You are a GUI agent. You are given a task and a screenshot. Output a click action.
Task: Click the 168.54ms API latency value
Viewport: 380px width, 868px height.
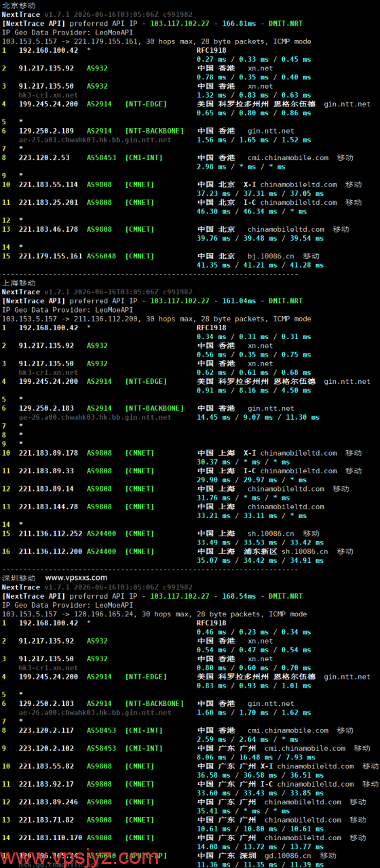pos(237,596)
